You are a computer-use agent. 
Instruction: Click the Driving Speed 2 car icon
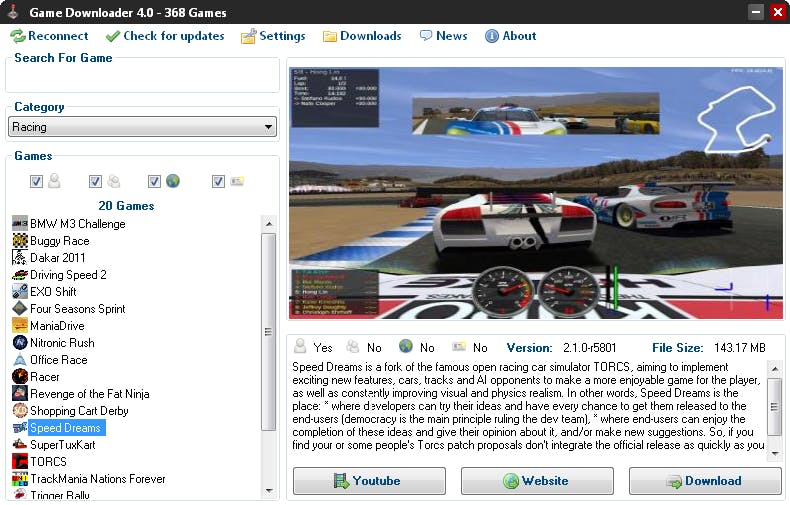coord(20,275)
